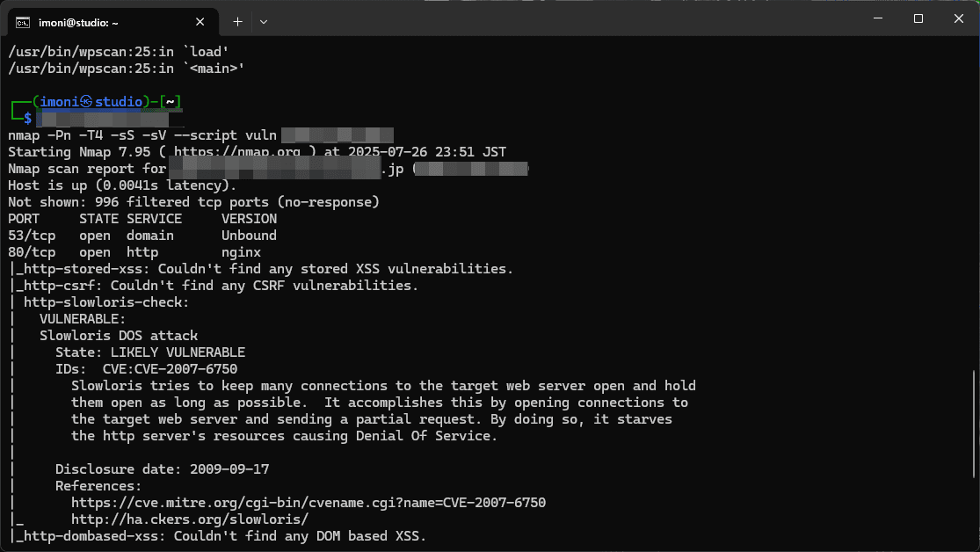Click the 53/tcp port entry
The image size is (980, 552).
click(32, 236)
